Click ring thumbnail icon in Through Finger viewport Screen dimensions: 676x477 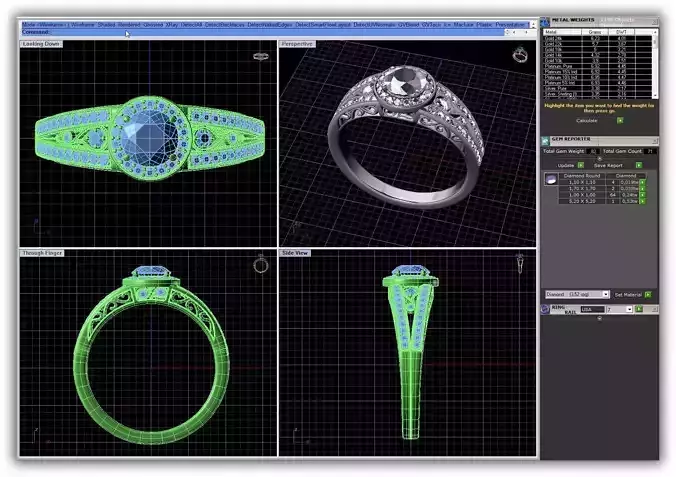pos(261,265)
